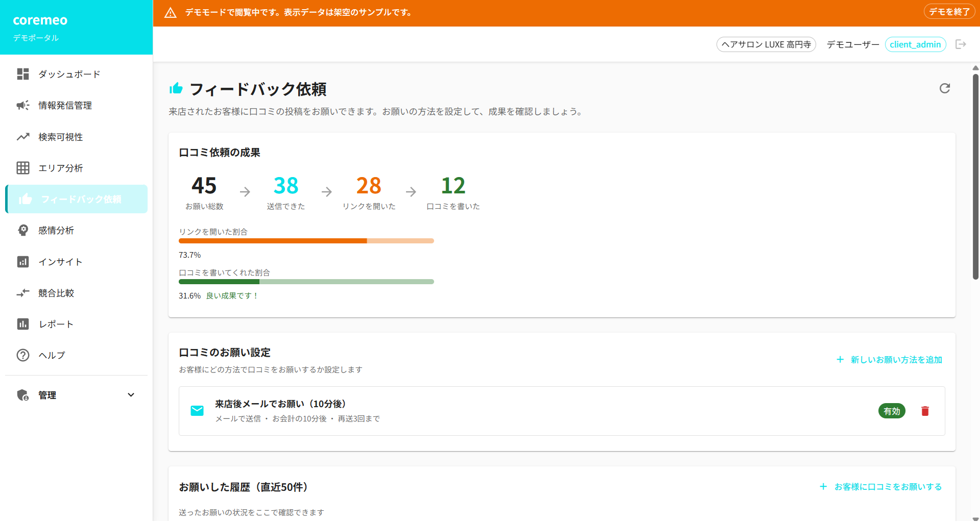Click the 情報発信管理 megaphone icon

tap(23, 105)
